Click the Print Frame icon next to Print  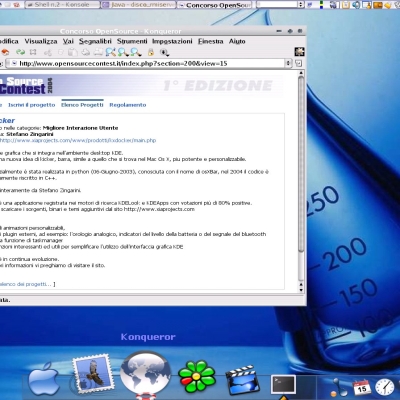[x=98, y=52]
